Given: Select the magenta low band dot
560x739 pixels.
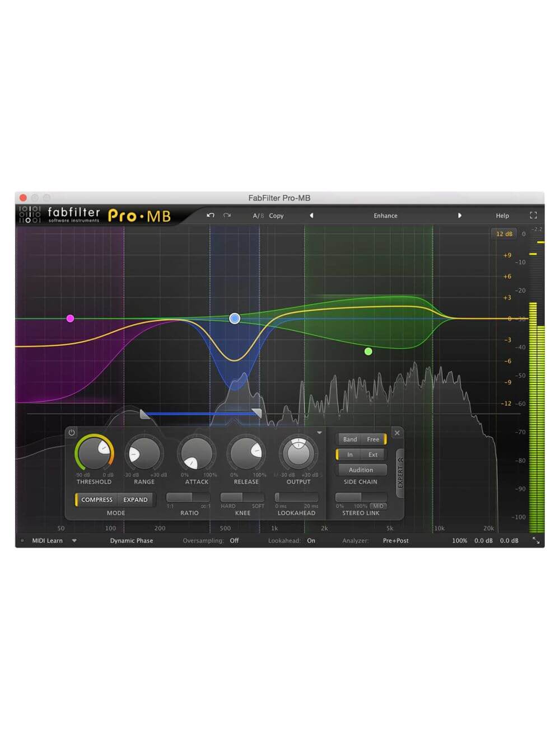Looking at the screenshot, I should (x=70, y=319).
